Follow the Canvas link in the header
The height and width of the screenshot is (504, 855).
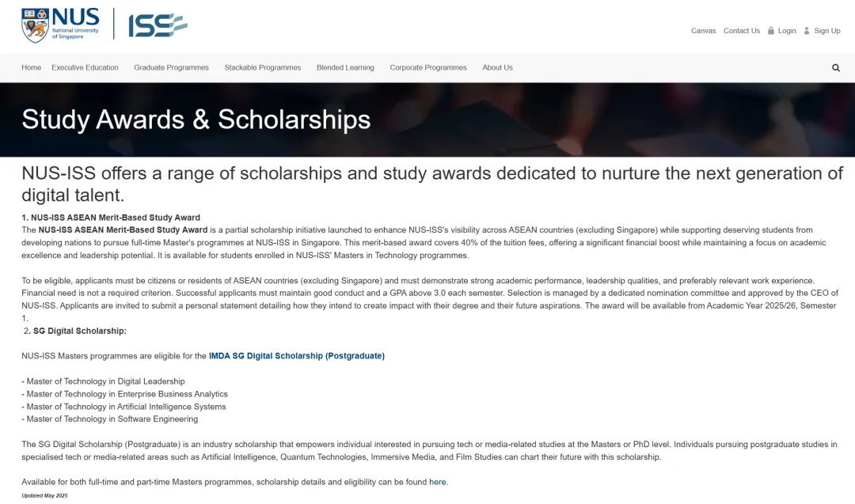[x=703, y=31]
